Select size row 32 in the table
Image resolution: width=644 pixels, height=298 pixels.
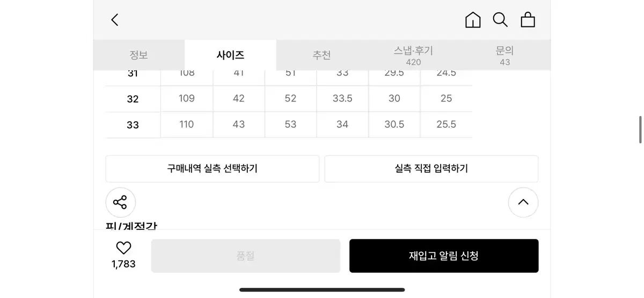(x=289, y=99)
